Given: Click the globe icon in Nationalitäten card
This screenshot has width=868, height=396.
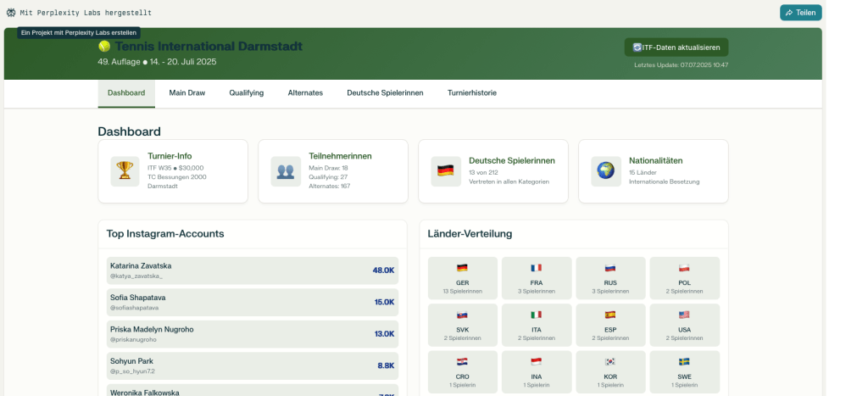Looking at the screenshot, I should (x=605, y=170).
